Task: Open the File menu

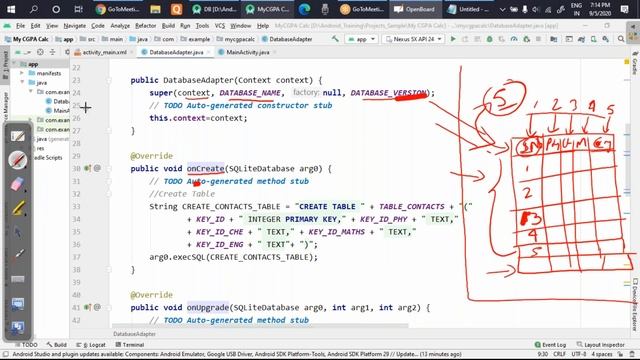Action: pyautogui.click(x=20, y=26)
